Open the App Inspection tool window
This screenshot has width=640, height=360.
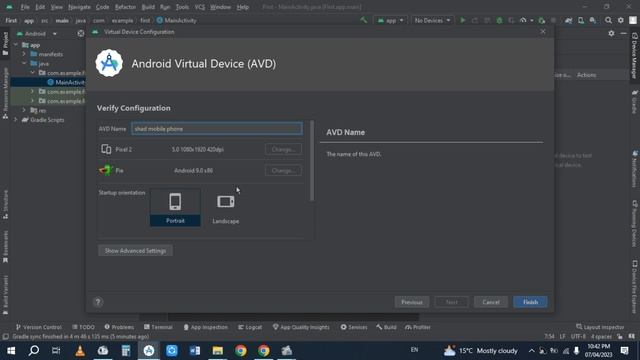coord(205,327)
